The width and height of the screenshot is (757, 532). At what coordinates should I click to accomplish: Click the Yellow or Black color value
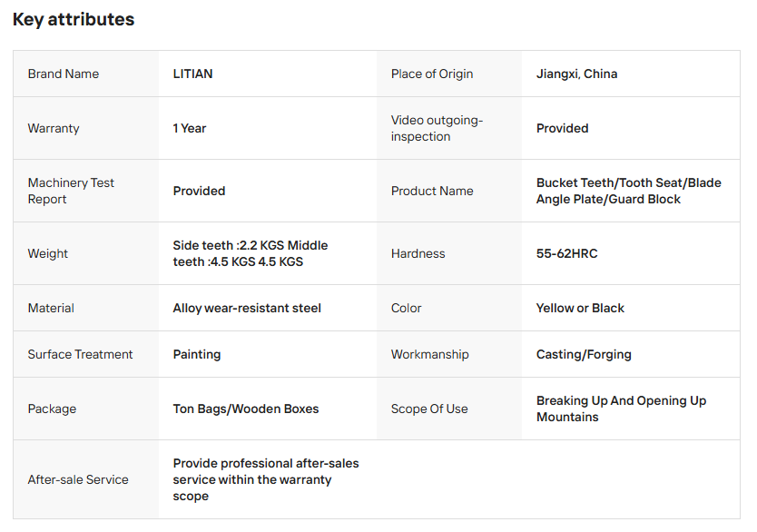580,308
